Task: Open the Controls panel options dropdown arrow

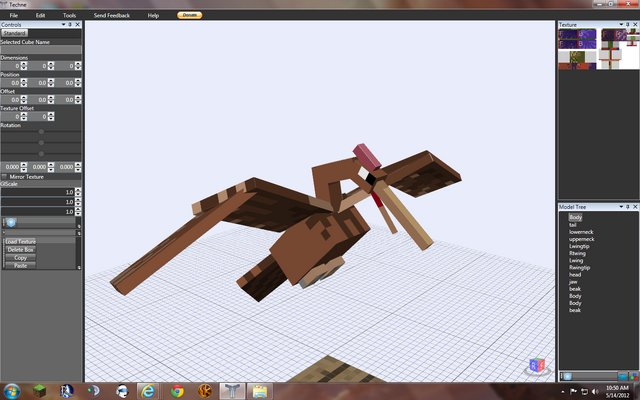Action: (x=63, y=24)
